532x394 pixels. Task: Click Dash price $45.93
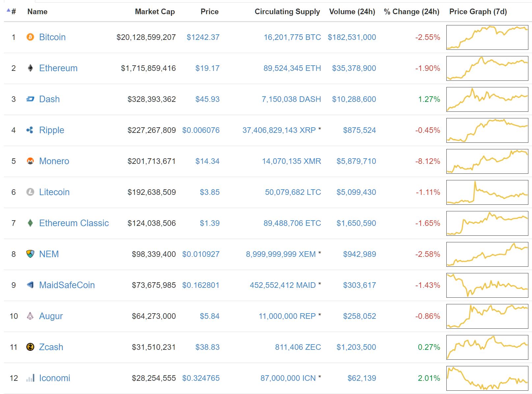click(207, 99)
